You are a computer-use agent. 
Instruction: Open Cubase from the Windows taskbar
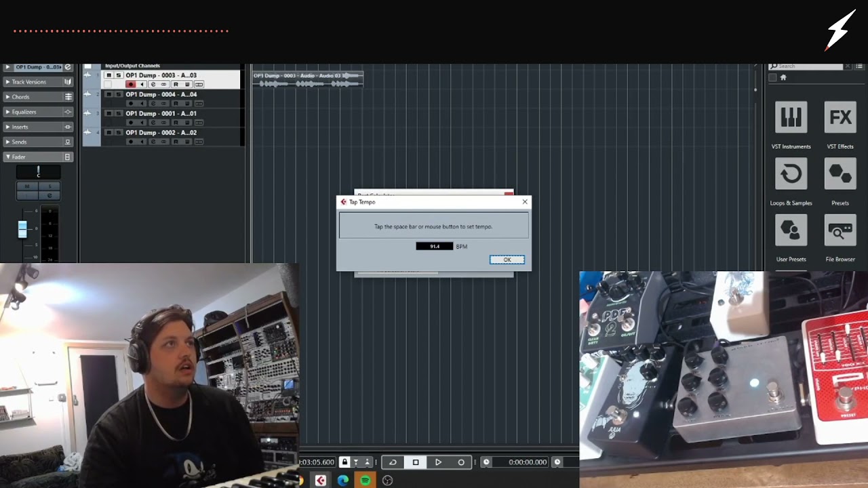pyautogui.click(x=321, y=481)
